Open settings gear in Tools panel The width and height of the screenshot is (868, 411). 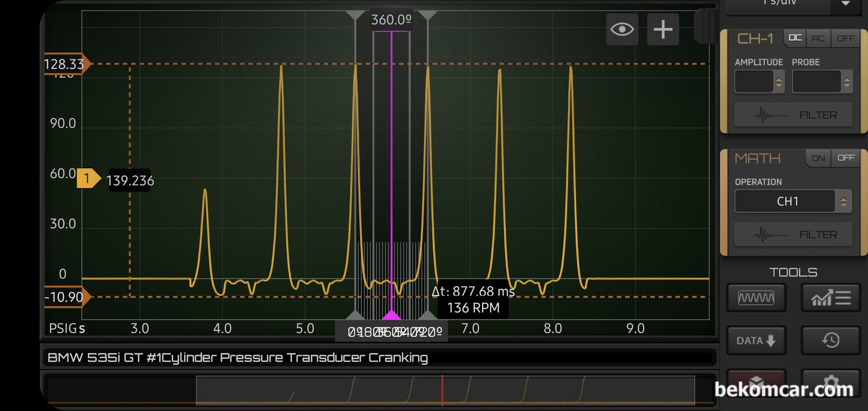click(830, 382)
